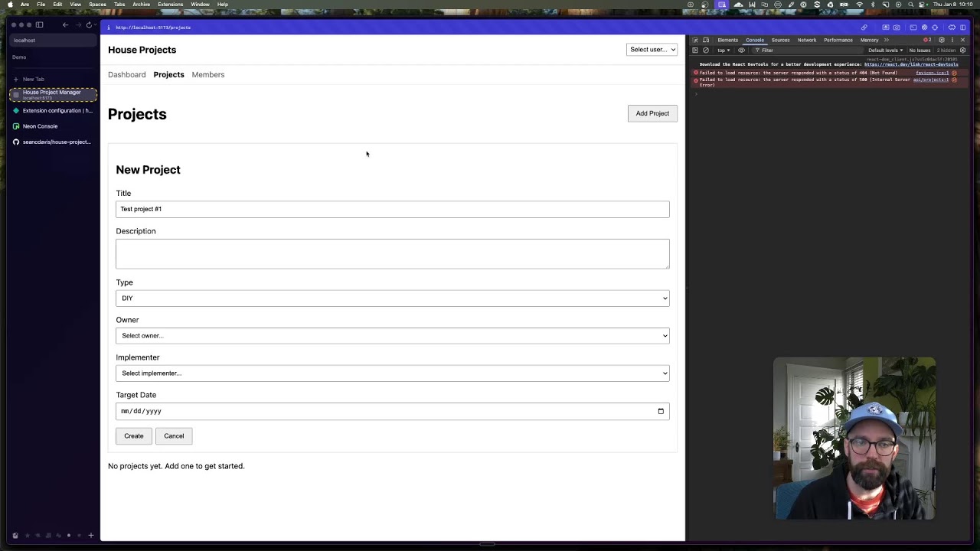This screenshot has width=980, height=551.
Task: Click the site info icon beside the URL
Action: pyautogui.click(x=109, y=28)
